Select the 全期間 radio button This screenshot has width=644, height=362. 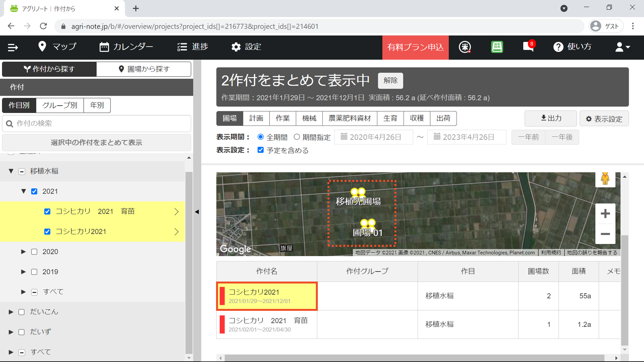(x=260, y=137)
